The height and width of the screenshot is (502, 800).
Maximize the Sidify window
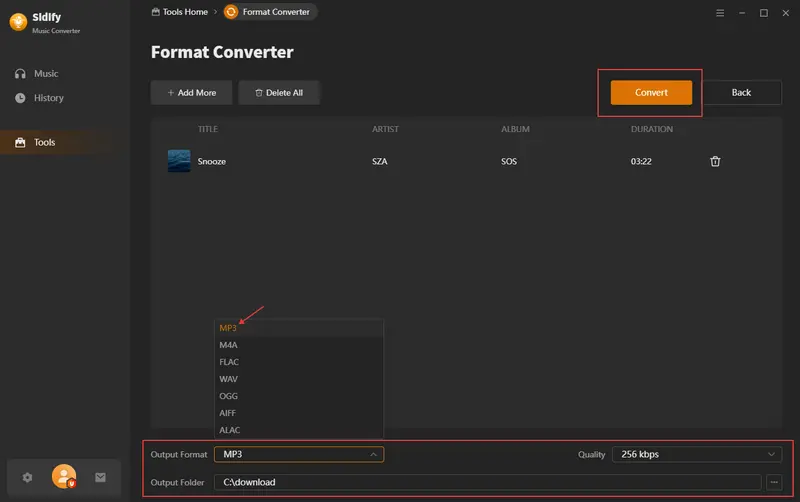click(x=764, y=13)
